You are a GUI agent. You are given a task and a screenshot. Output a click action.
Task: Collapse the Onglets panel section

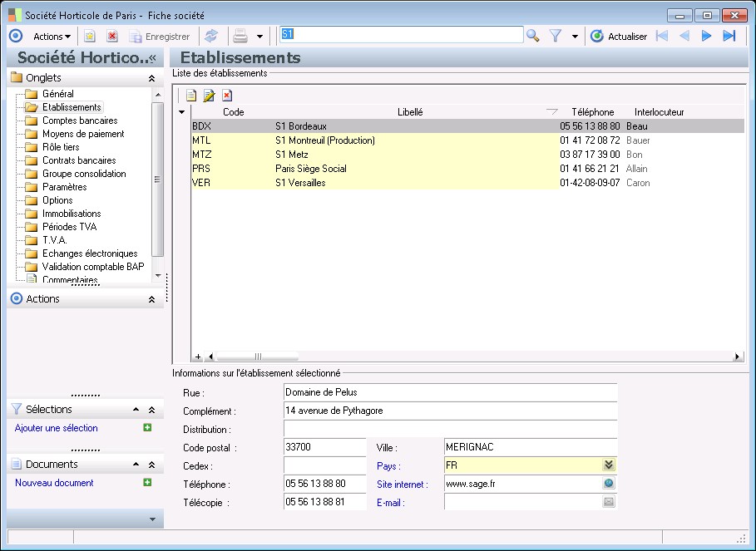click(x=151, y=77)
